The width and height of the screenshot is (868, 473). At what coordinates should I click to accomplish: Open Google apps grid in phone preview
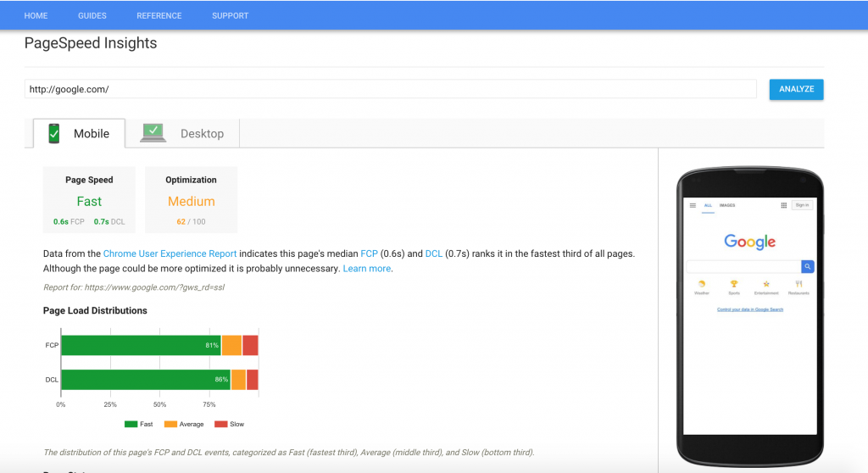[x=783, y=205]
